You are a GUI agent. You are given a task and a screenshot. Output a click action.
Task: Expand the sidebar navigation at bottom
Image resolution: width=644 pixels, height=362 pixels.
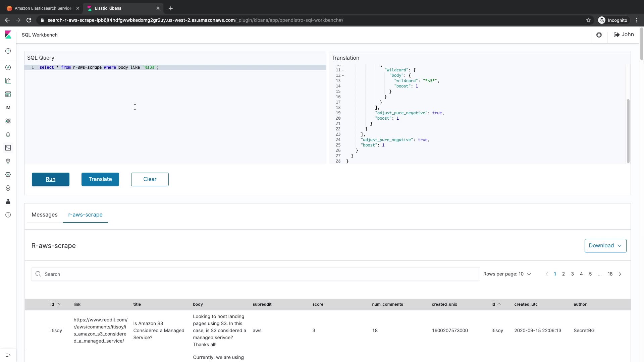[8, 355]
